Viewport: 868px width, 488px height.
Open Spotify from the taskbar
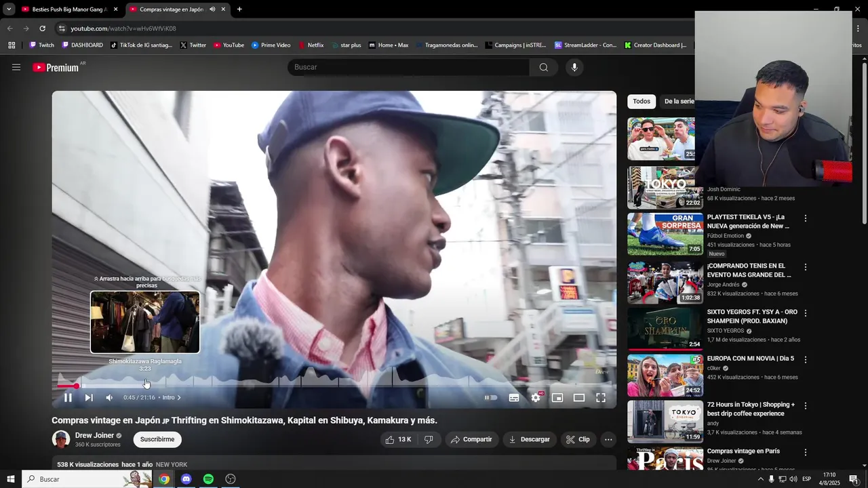click(x=208, y=479)
